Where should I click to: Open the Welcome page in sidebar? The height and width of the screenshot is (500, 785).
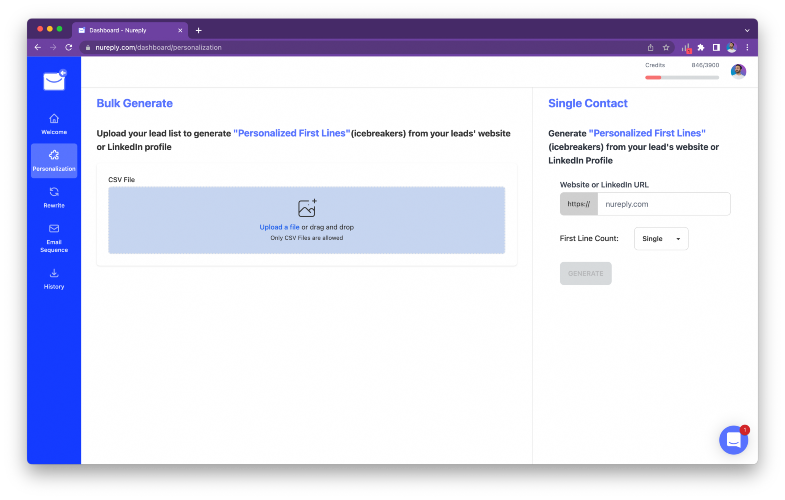pyautogui.click(x=54, y=125)
